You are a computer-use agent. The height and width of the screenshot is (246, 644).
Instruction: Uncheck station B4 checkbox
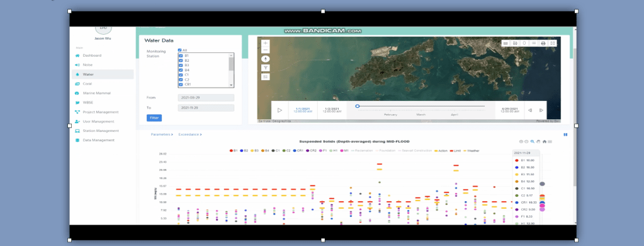[181, 70]
